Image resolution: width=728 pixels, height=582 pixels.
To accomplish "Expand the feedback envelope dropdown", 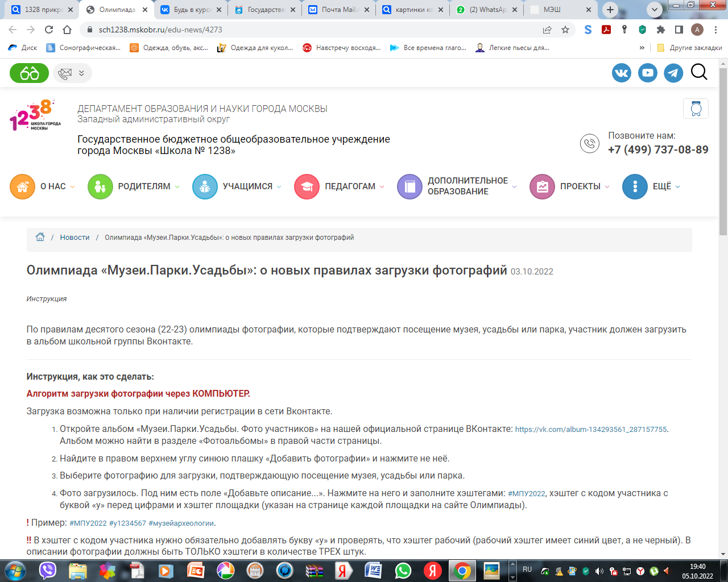I will pos(72,73).
